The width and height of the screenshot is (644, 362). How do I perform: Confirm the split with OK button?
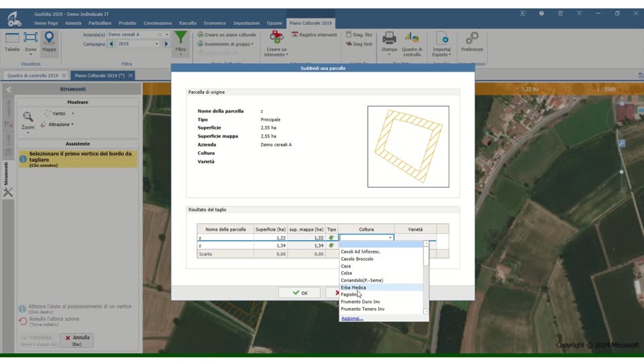pos(299,293)
